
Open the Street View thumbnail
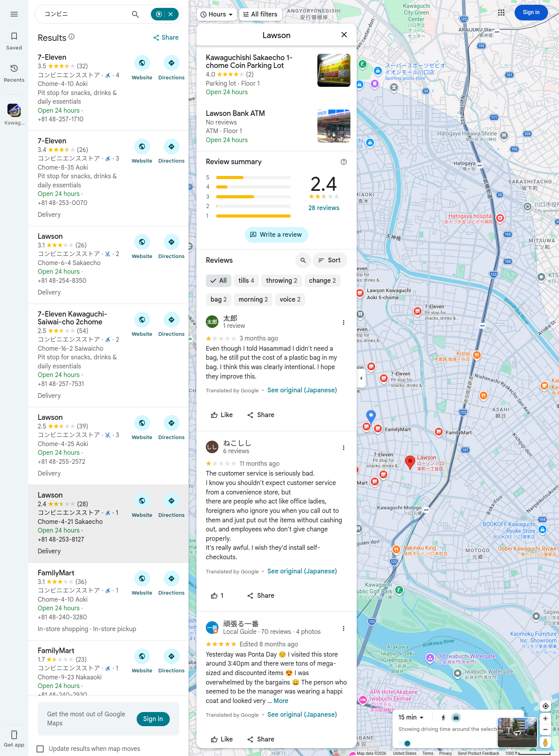(517, 732)
